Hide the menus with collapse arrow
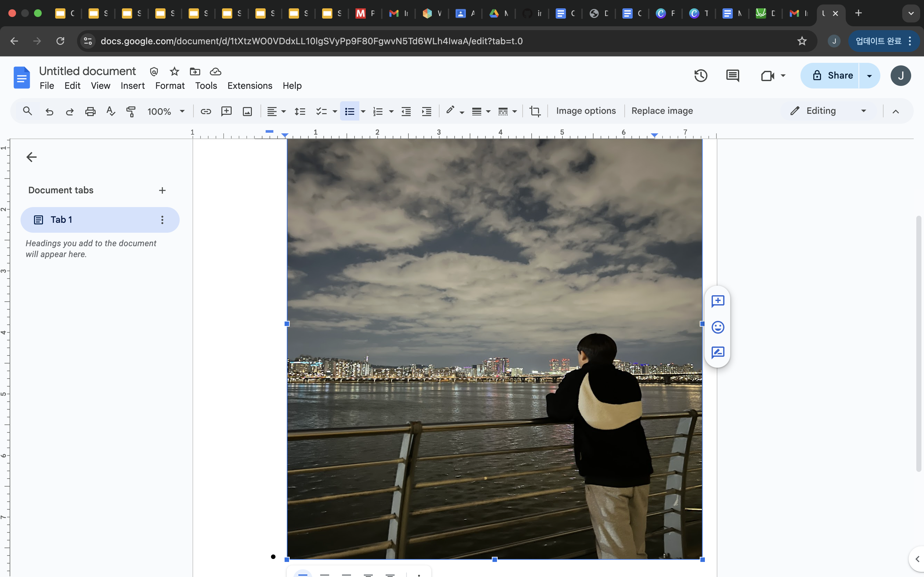 [895, 111]
